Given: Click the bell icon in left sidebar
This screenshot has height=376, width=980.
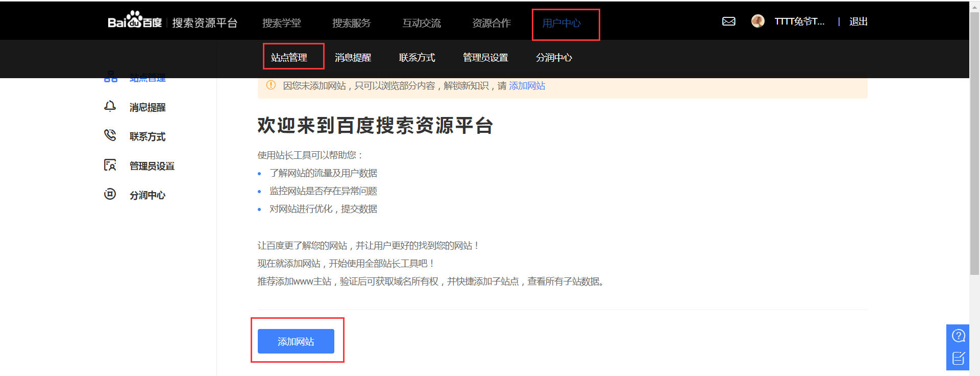Looking at the screenshot, I should (110, 106).
